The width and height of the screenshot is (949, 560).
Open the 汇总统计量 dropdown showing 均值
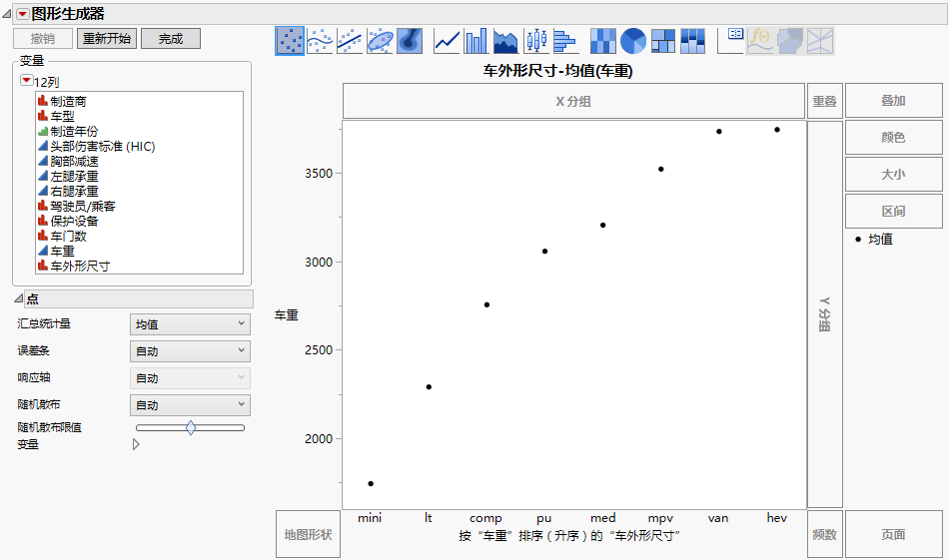pos(190,324)
